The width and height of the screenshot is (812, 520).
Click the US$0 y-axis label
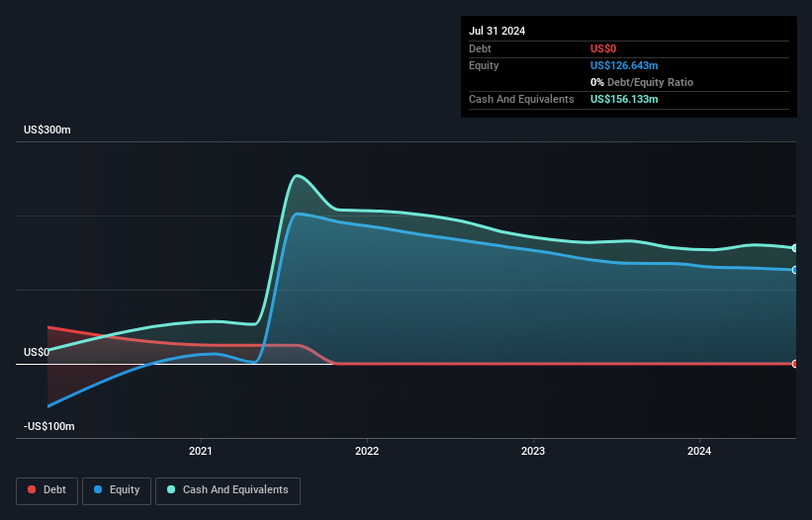click(37, 352)
